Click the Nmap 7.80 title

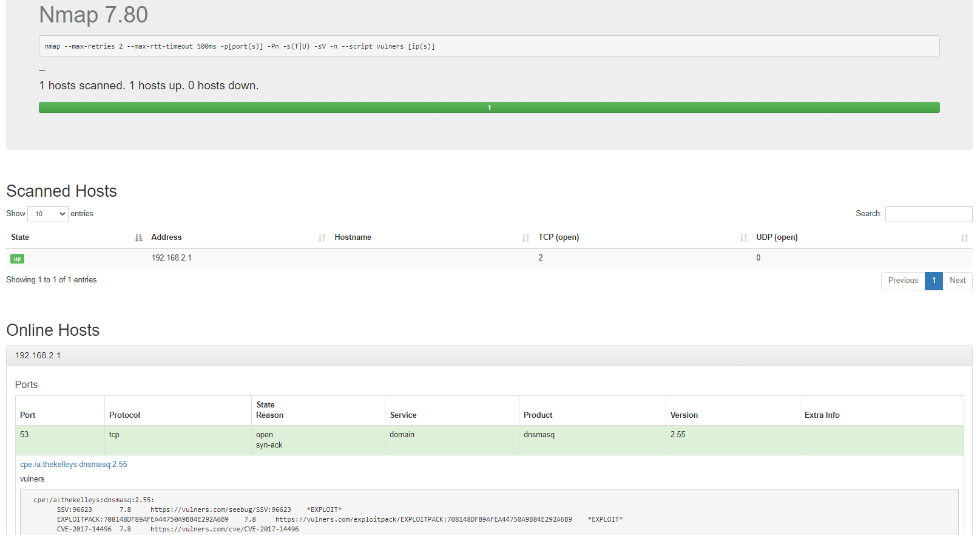[93, 15]
